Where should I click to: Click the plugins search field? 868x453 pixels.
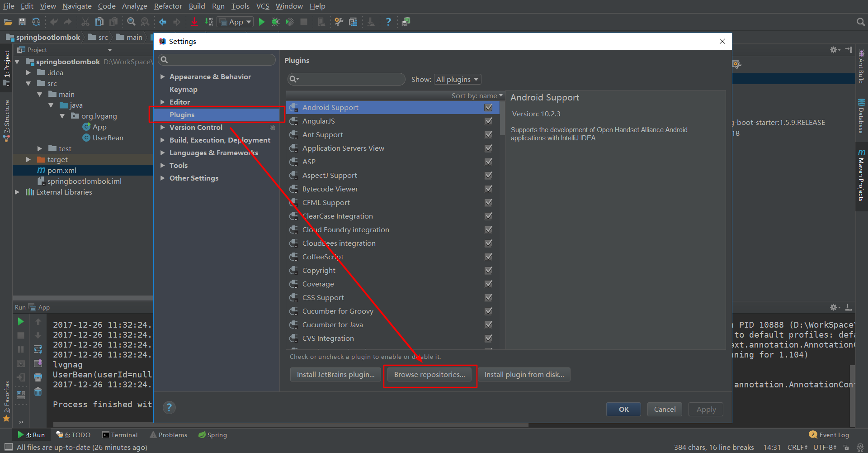(x=346, y=79)
